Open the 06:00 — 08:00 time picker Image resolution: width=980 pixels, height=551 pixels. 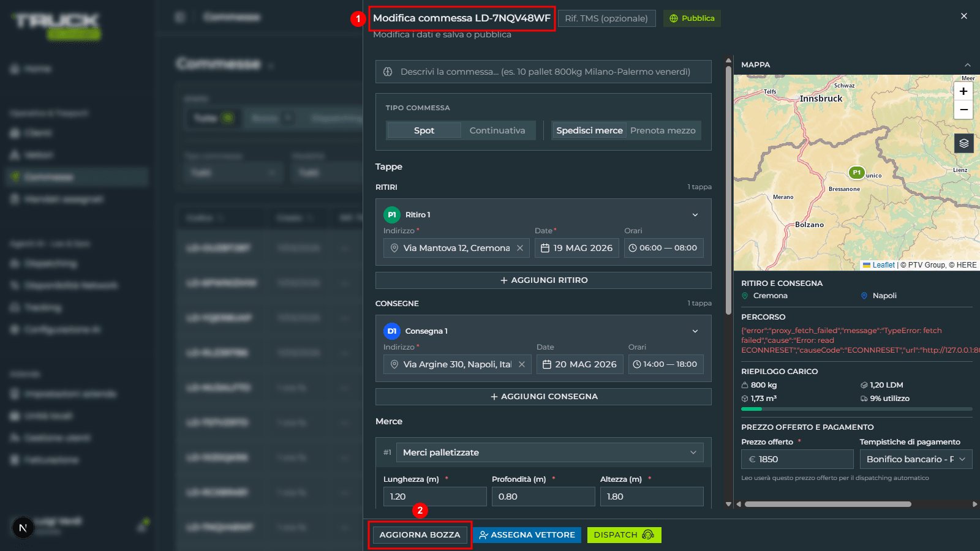point(664,248)
